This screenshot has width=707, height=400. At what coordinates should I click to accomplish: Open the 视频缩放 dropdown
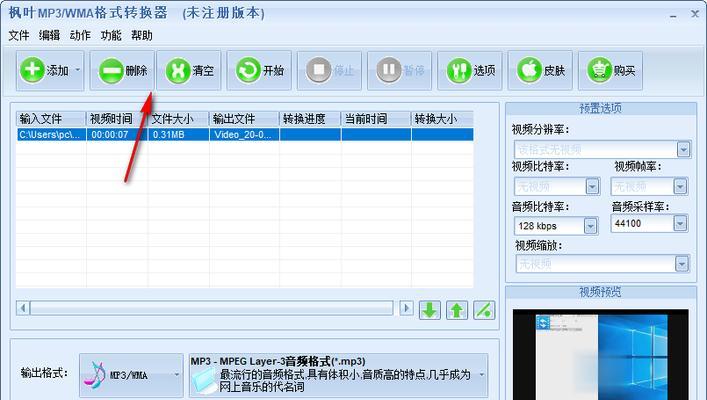682,263
